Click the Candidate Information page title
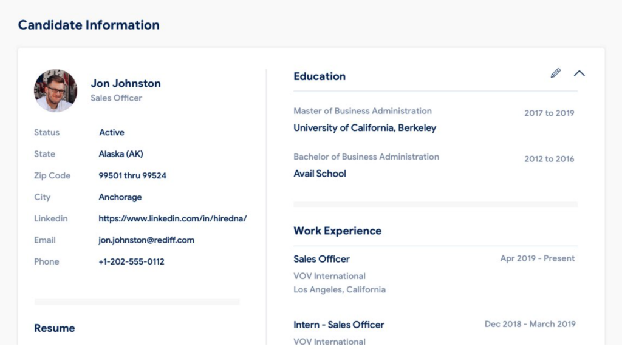This screenshot has width=622, height=364. (x=89, y=25)
